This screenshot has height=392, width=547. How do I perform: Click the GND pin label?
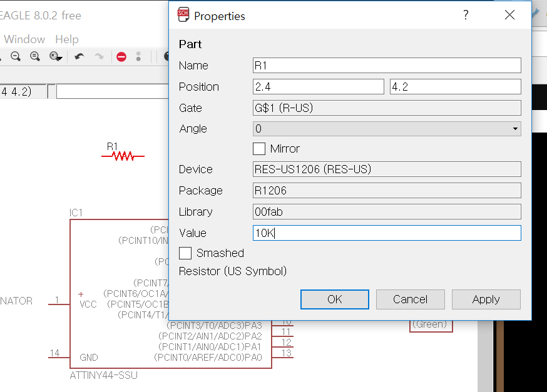[89, 358]
